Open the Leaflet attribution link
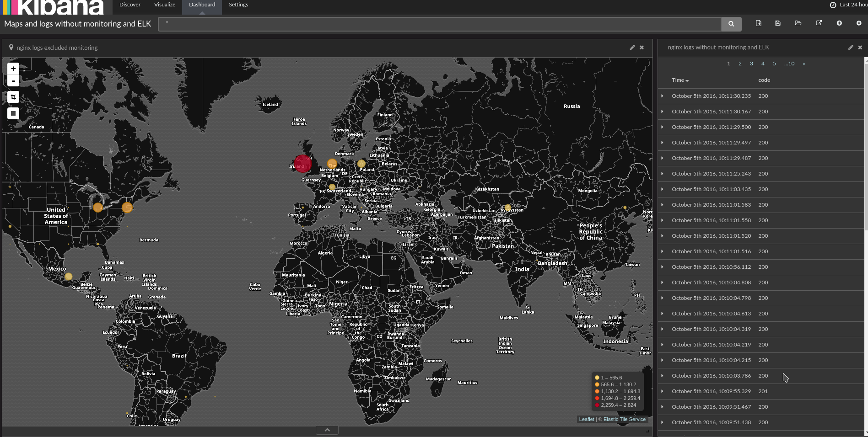868x437 pixels. coord(586,419)
